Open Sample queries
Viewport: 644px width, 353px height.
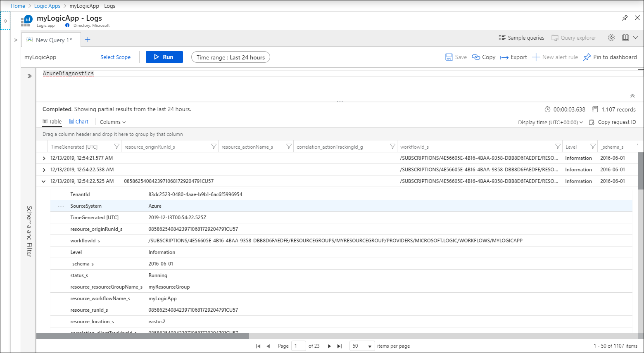pyautogui.click(x=521, y=38)
